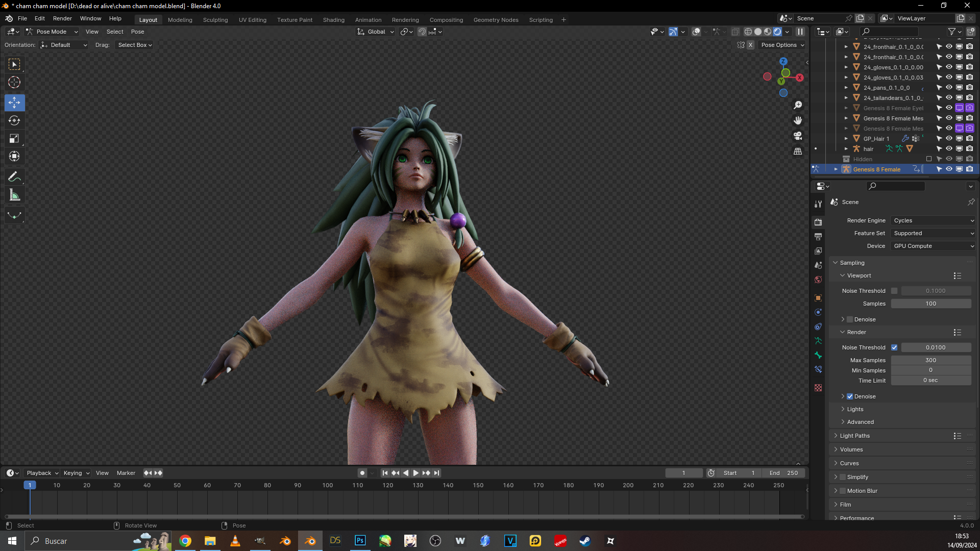The width and height of the screenshot is (980, 551).
Task: Hide 24_pans_0.1_0_0 eye toggle
Action: pyautogui.click(x=949, y=87)
